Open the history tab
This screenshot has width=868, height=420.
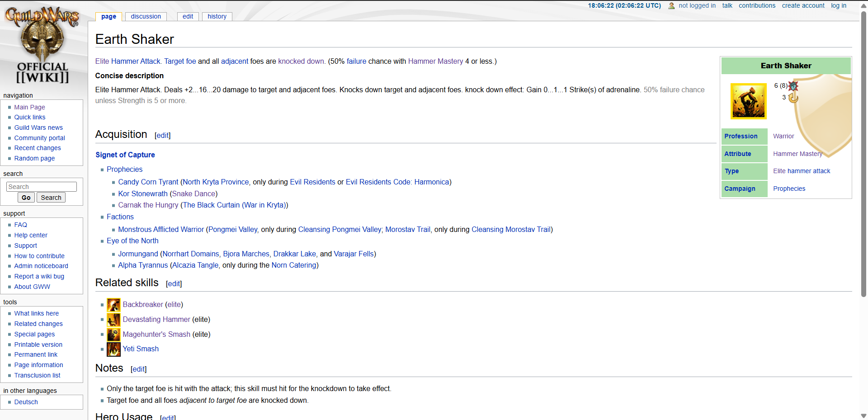(x=217, y=16)
